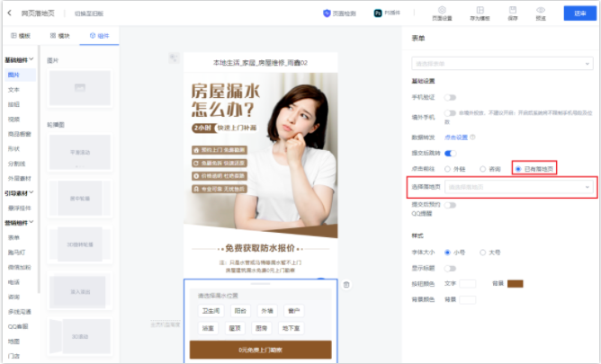Click the delete trash icon beside form
Viewport: 601px width, 364px height.
click(x=346, y=284)
